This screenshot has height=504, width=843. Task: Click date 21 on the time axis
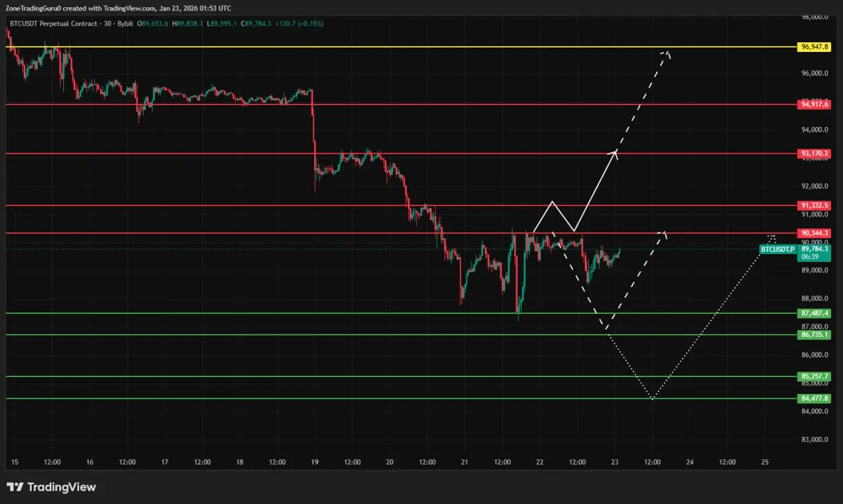click(464, 463)
